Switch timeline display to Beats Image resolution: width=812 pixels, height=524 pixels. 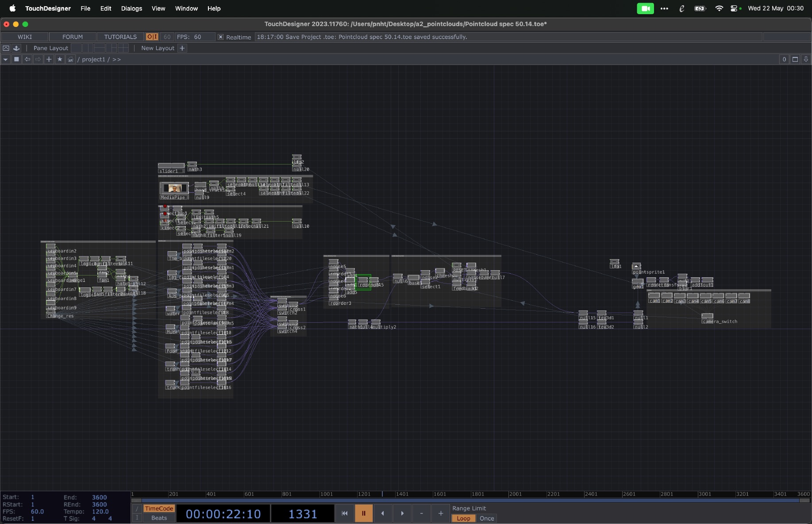tap(159, 518)
